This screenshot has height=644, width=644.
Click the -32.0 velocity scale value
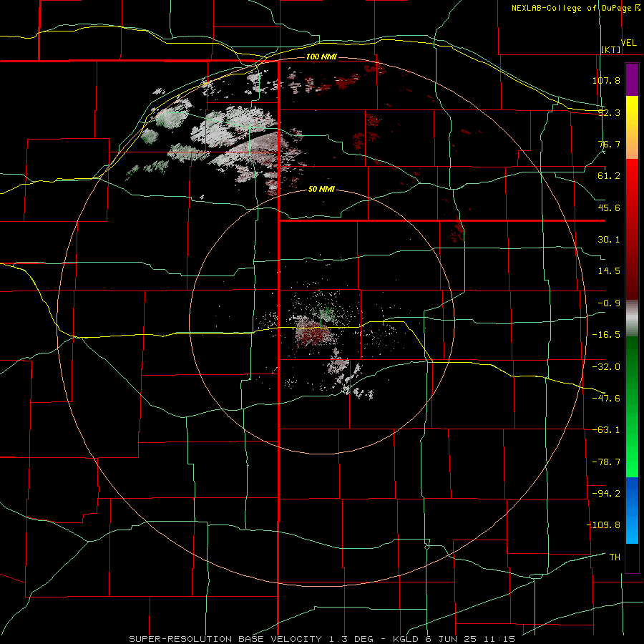pos(606,367)
